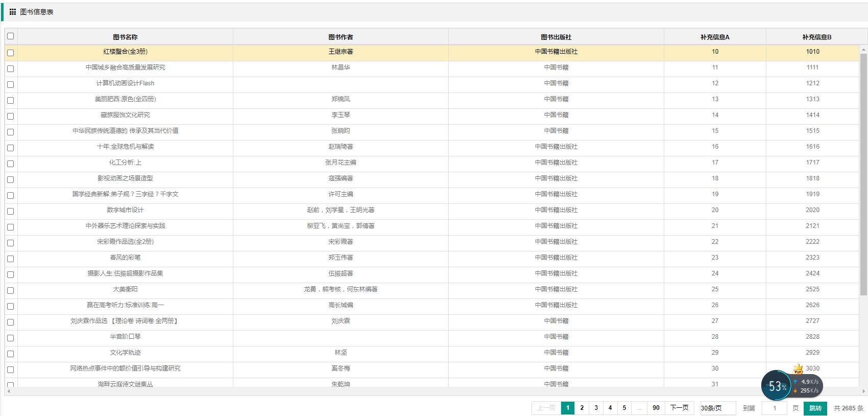Click 下一页 to go next page

click(679, 408)
